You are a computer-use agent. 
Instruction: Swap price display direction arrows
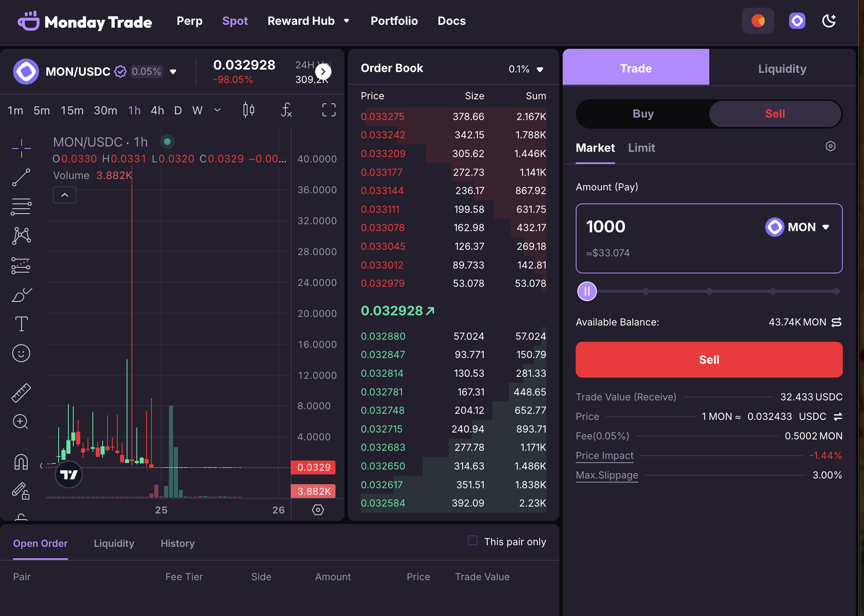(838, 417)
